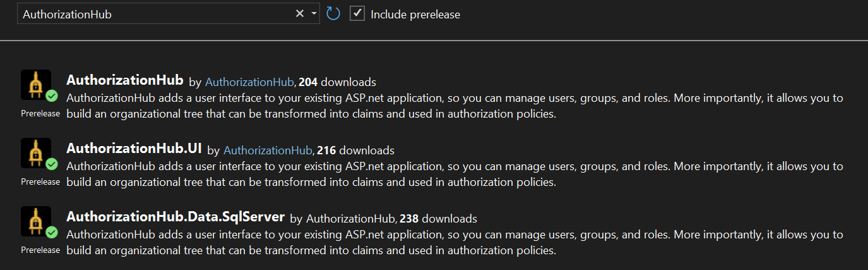Open the search history dropdown arrow
The image size is (868, 270).
click(314, 14)
